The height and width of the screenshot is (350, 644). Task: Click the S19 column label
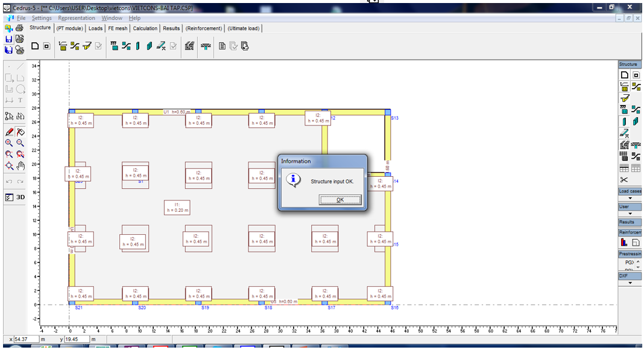tap(206, 308)
